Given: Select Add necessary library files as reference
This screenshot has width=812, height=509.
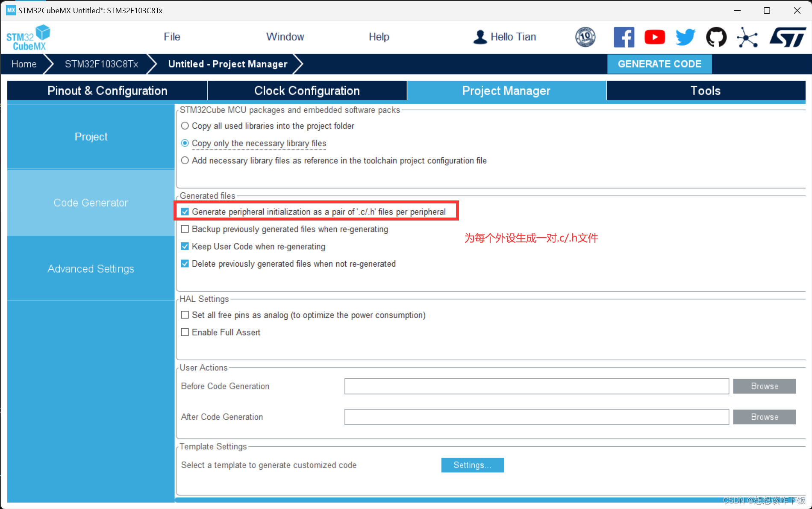Looking at the screenshot, I should click(x=185, y=160).
